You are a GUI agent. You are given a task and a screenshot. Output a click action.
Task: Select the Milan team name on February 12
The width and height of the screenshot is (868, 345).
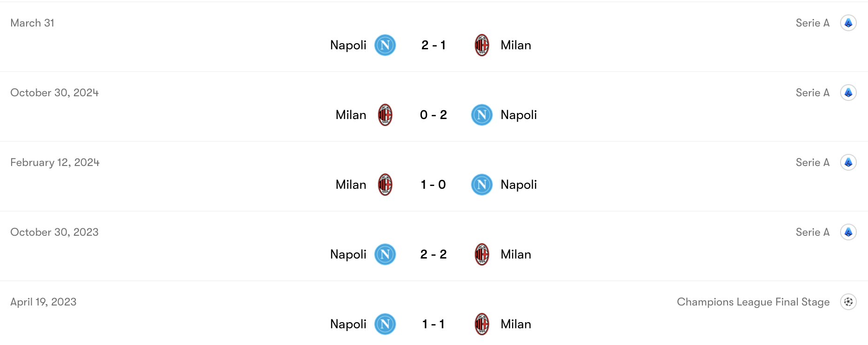pos(350,185)
